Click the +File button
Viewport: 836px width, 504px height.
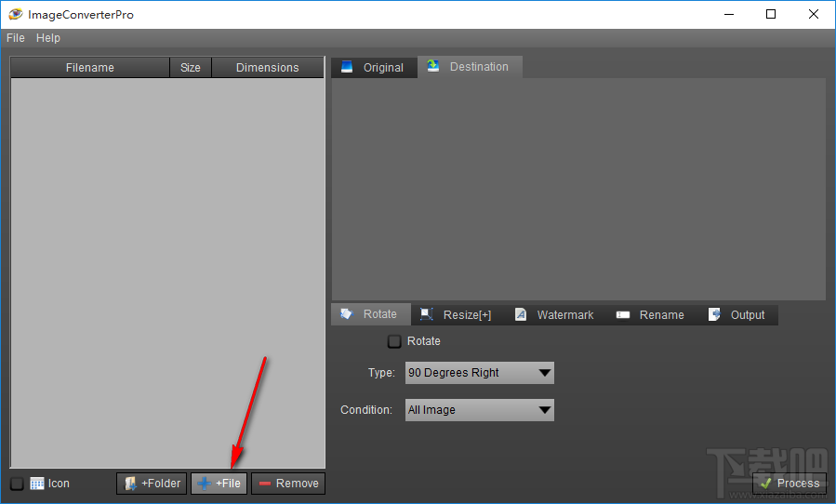(219, 484)
